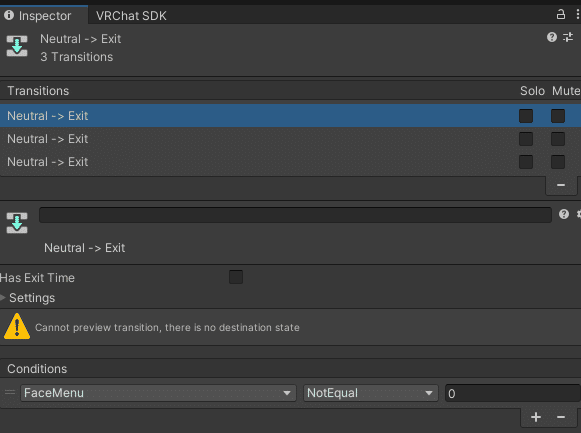The image size is (581, 433).
Task: Click the condition value field showing 0
Action: click(x=512, y=393)
